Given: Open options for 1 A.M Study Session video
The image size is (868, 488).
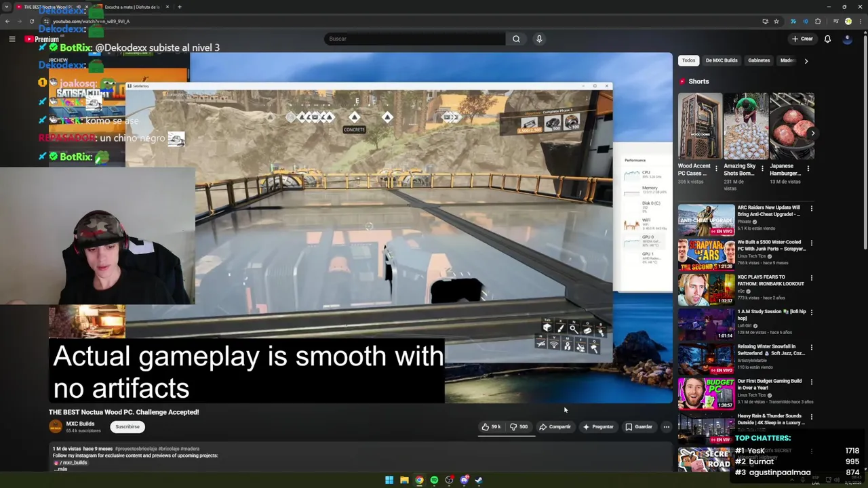Looking at the screenshot, I should pos(812,312).
